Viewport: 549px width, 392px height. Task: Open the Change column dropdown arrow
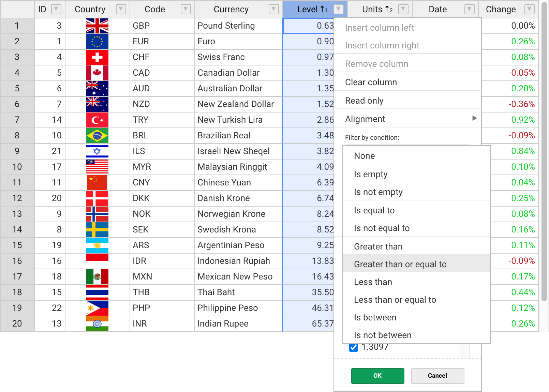pyautogui.click(x=529, y=9)
